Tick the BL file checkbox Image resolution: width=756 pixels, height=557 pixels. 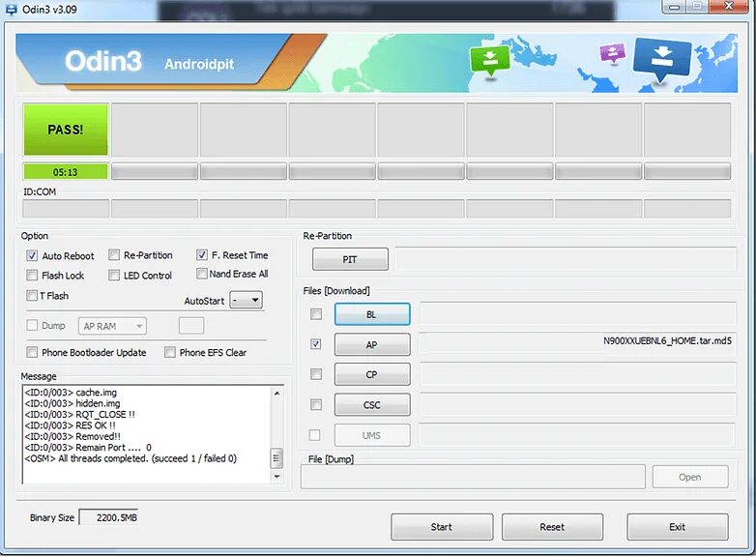[316, 314]
